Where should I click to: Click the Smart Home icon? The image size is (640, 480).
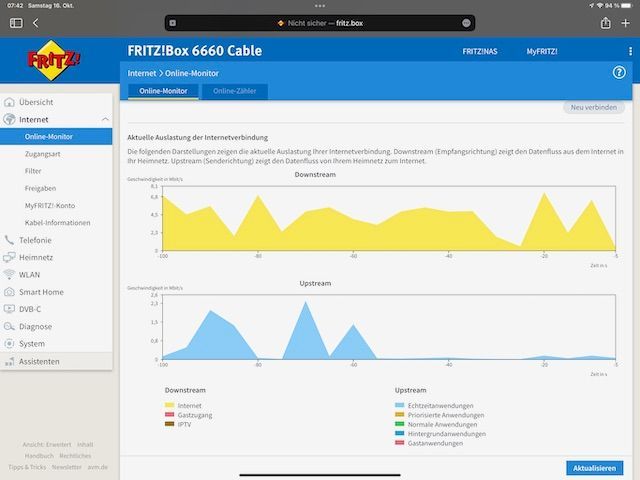click(x=9, y=292)
